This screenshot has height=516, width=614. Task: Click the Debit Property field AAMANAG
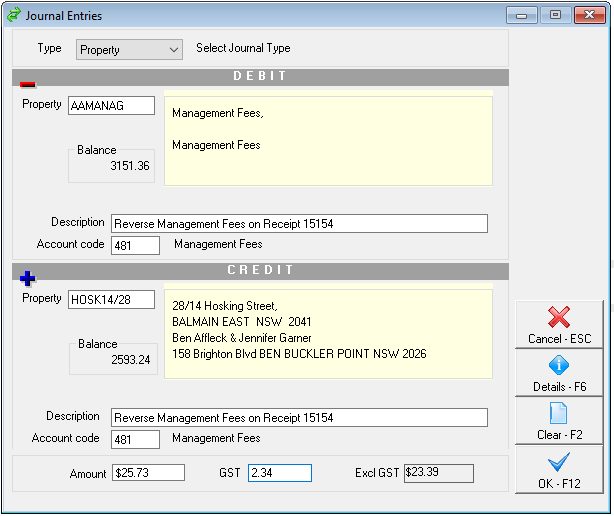[x=112, y=106]
